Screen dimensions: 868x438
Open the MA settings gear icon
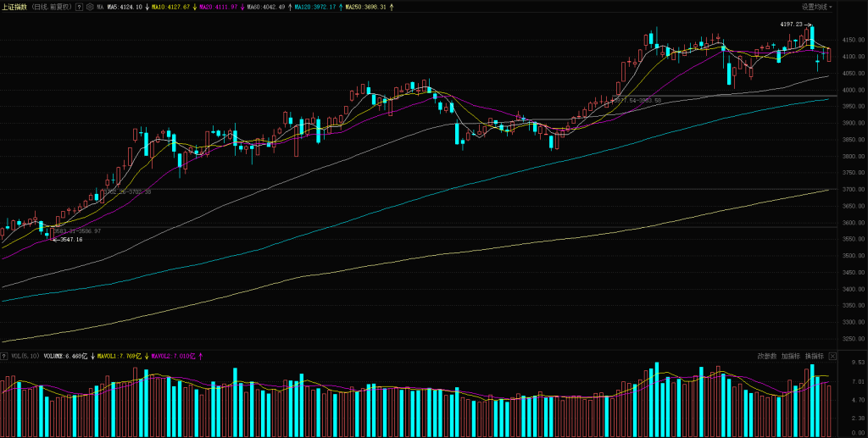pyautogui.click(x=89, y=7)
